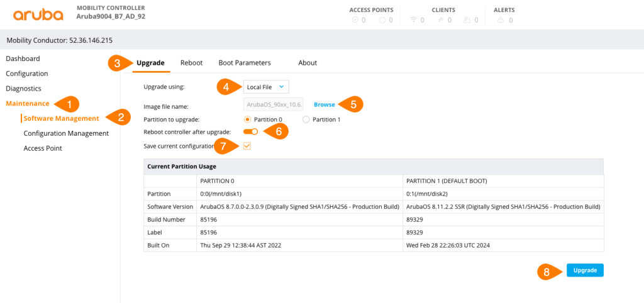Expand the Maintenance sidebar section

tap(27, 103)
